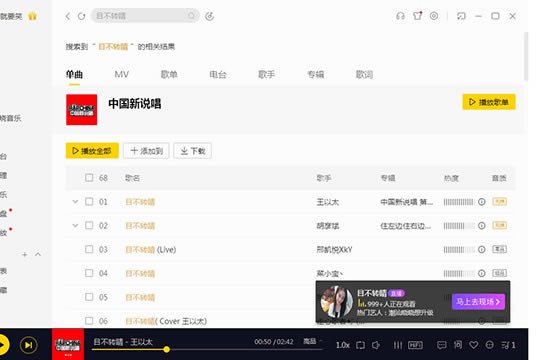Click play circle icon on row 04
Screen dimensions: 540x360
pos(482,273)
